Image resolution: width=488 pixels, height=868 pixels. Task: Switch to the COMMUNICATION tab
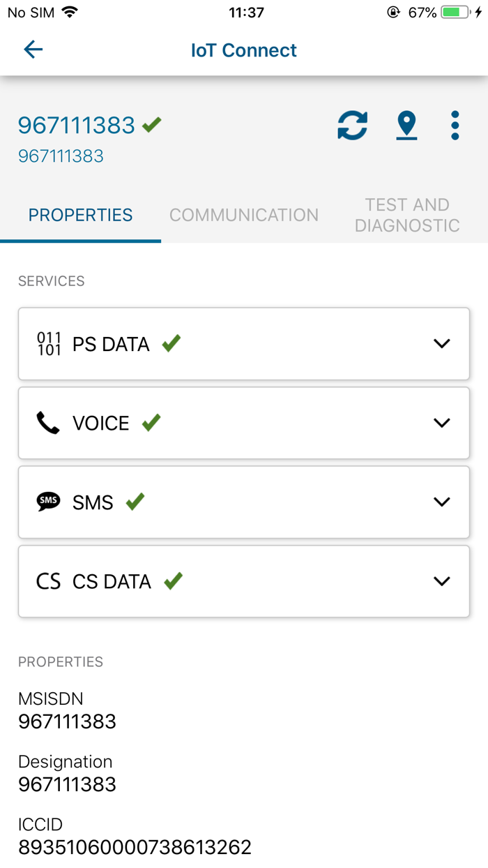click(x=243, y=215)
